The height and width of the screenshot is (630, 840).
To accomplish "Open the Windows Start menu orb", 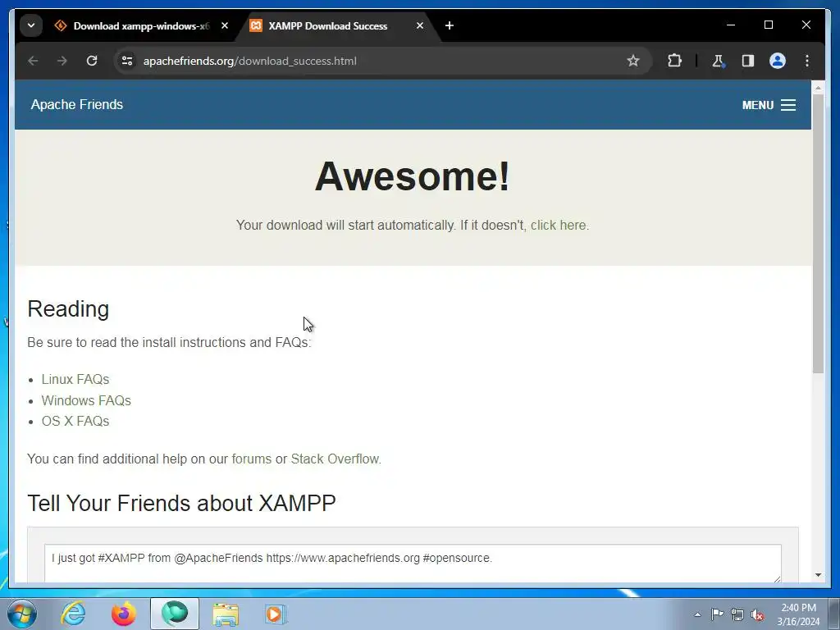I will 22,614.
